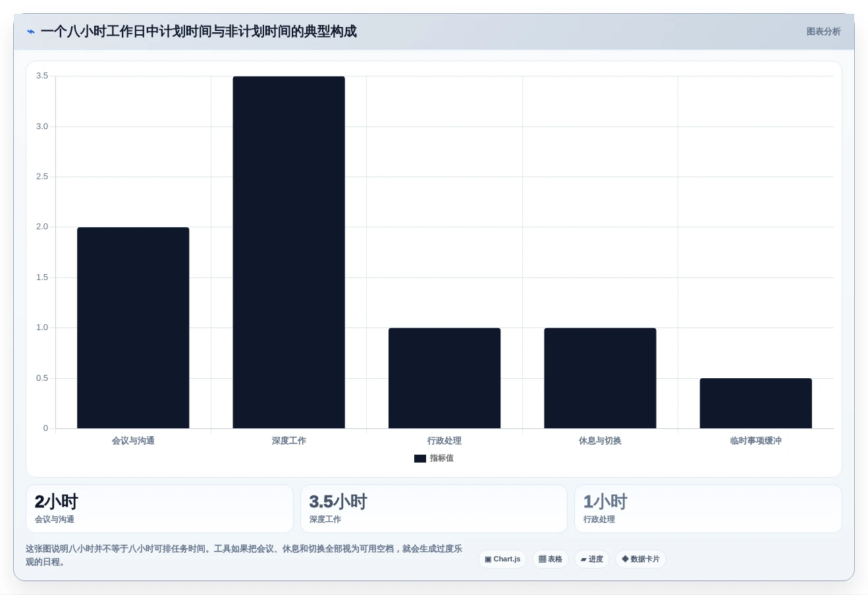The height and width of the screenshot is (595, 868).
Task: Click the 深度工作 bar in the chart
Action: (x=288, y=252)
